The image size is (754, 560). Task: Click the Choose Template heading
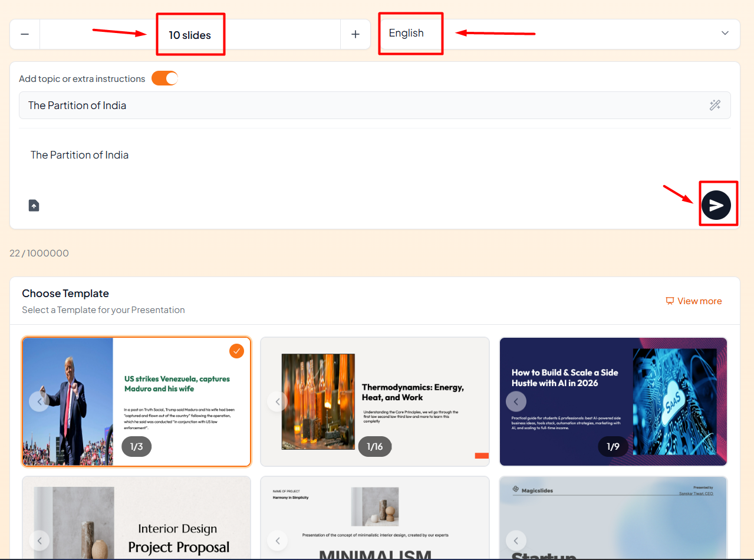pyautogui.click(x=65, y=294)
